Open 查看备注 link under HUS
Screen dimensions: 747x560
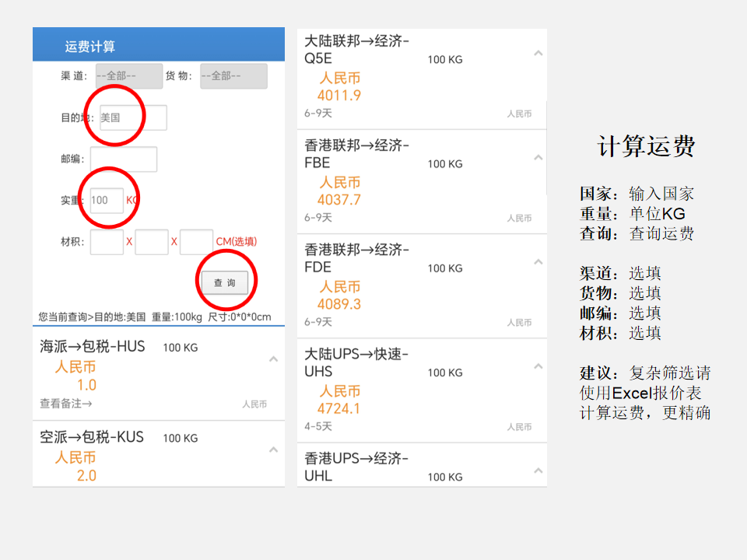point(66,404)
